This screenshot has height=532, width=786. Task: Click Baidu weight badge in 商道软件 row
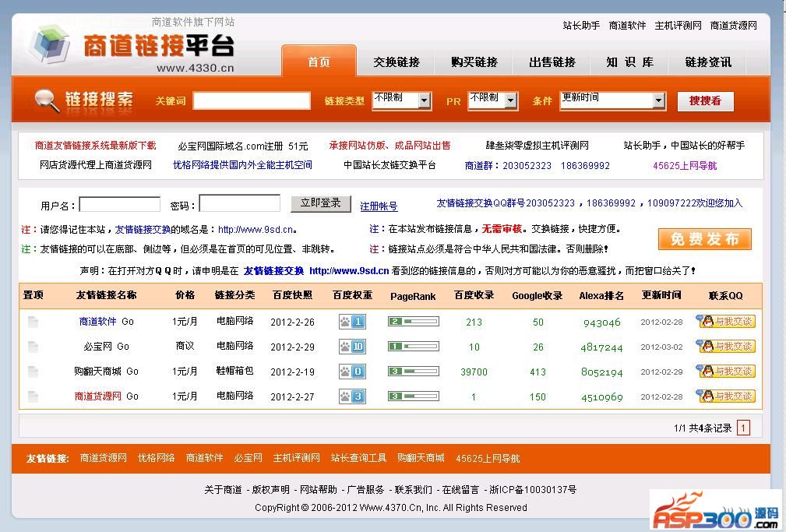(x=352, y=322)
